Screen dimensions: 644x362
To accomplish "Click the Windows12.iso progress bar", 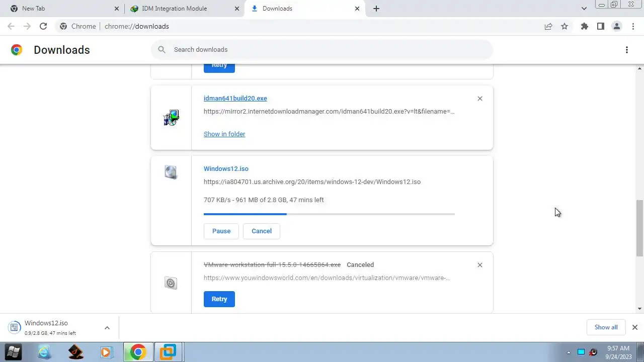I will (329, 214).
